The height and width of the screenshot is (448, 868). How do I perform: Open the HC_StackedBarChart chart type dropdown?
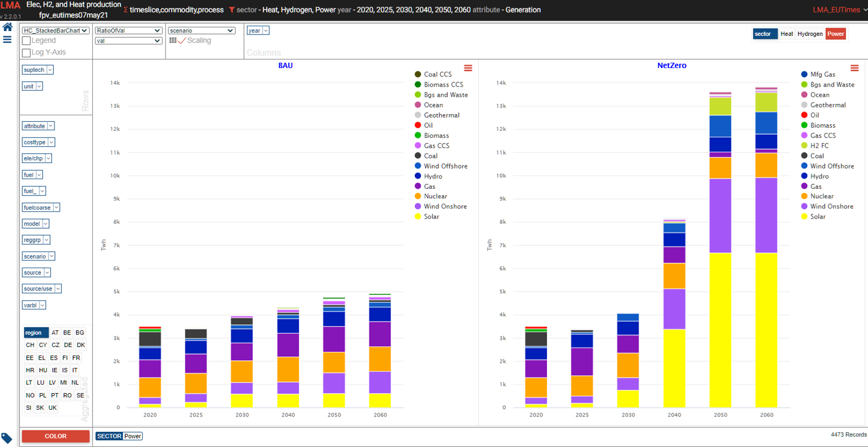[56, 30]
